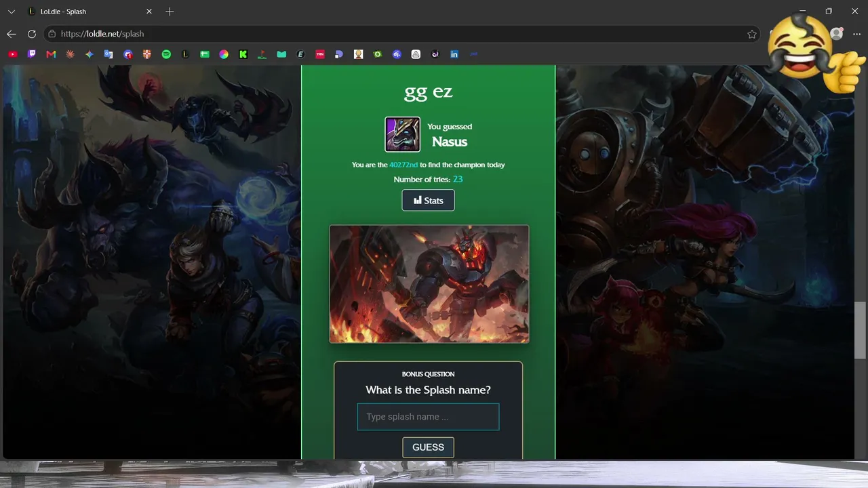Viewport: 868px width, 488px height.
Task: Open the white triangle logo bookmark
Action: [416, 54]
